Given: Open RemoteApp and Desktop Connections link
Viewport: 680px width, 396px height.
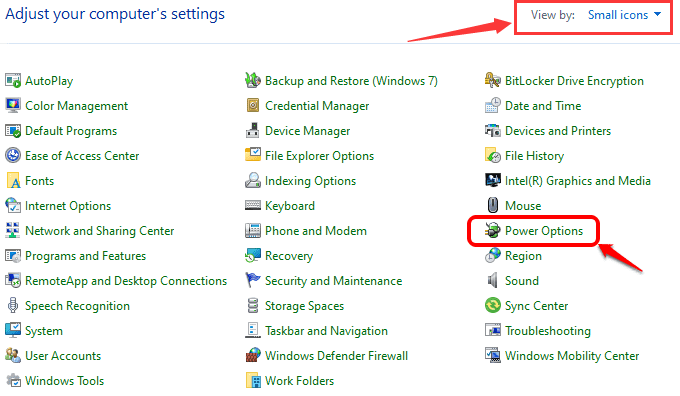Looking at the screenshot, I should coord(126,281).
